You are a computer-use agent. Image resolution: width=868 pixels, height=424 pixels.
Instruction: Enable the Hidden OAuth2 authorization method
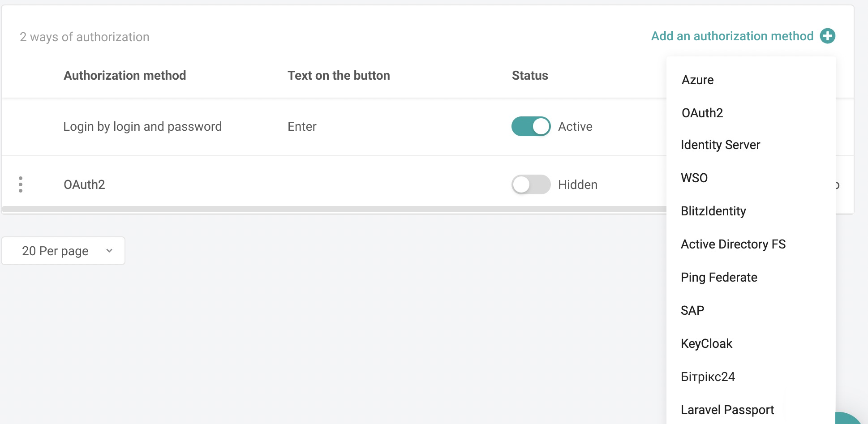point(531,184)
